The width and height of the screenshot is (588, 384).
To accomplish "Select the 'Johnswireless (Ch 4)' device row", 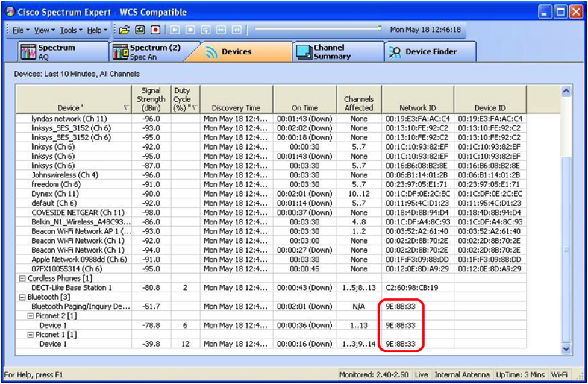I will (271, 175).
